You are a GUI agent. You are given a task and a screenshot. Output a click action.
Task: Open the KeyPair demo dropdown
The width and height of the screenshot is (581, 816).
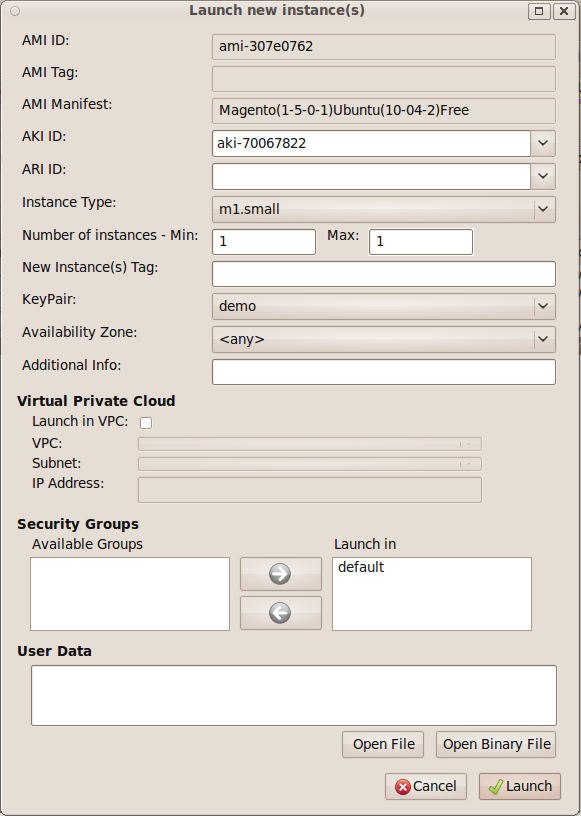384,307
